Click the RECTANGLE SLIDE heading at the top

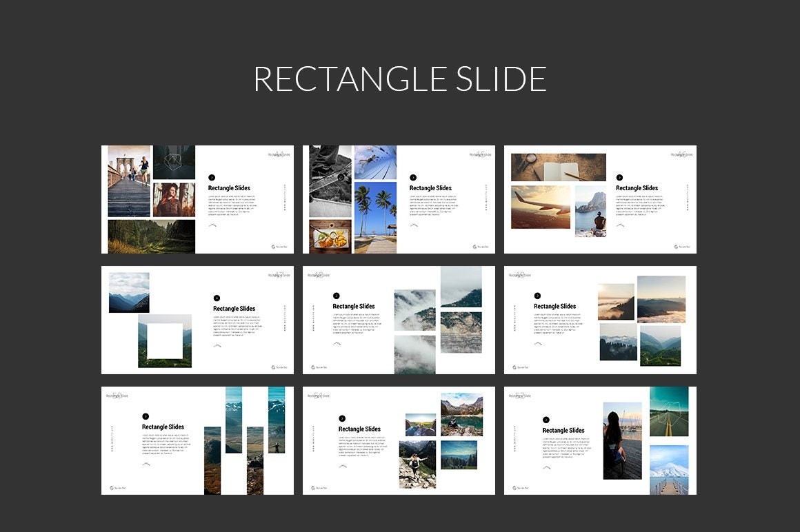400,78
